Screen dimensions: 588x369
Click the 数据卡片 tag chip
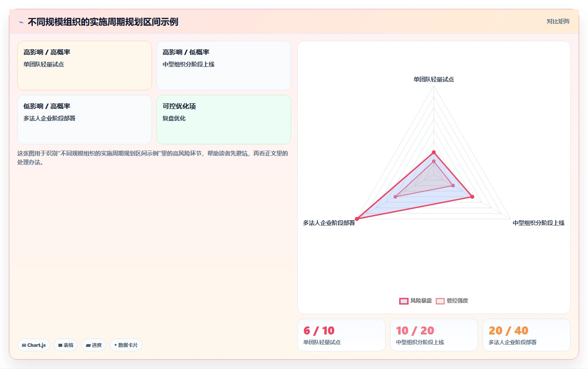click(x=126, y=345)
